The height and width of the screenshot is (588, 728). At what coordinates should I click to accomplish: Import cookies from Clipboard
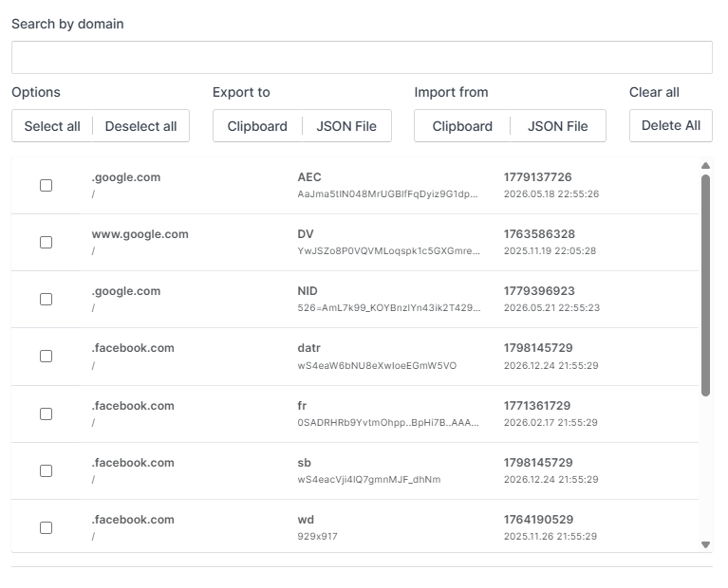coord(462,126)
